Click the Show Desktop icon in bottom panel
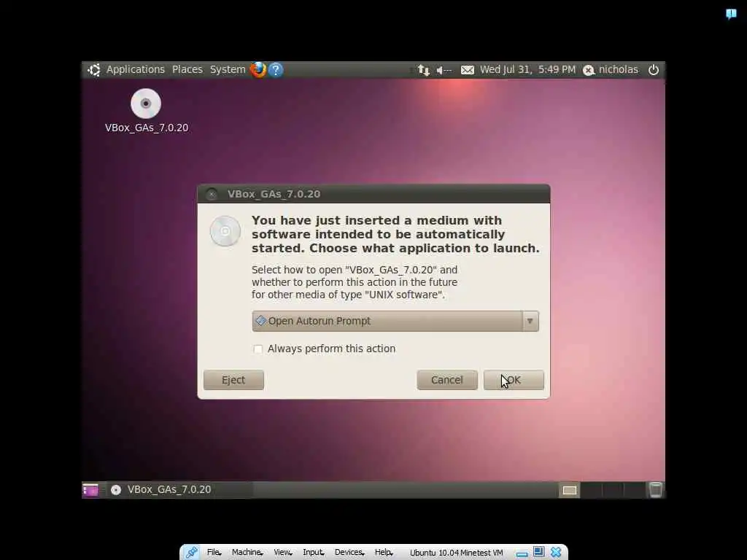The image size is (747, 560). point(90,490)
